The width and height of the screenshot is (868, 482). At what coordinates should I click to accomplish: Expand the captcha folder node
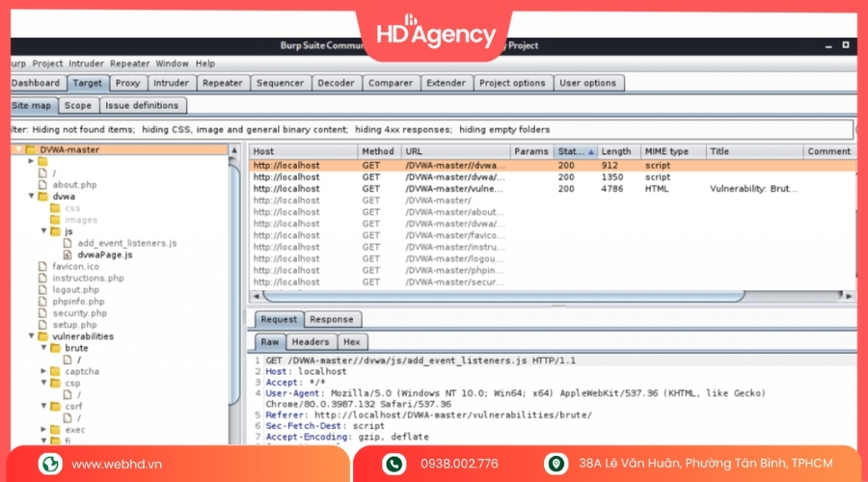coord(43,371)
